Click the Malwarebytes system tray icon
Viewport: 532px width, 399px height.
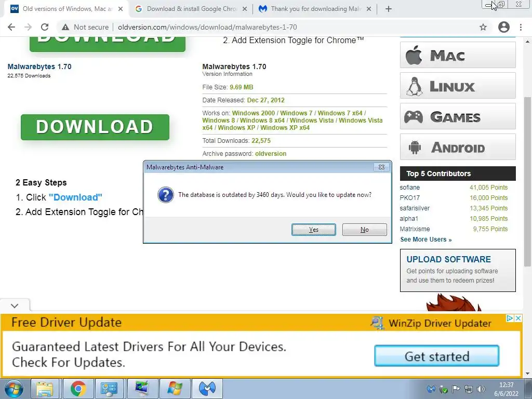click(x=431, y=389)
